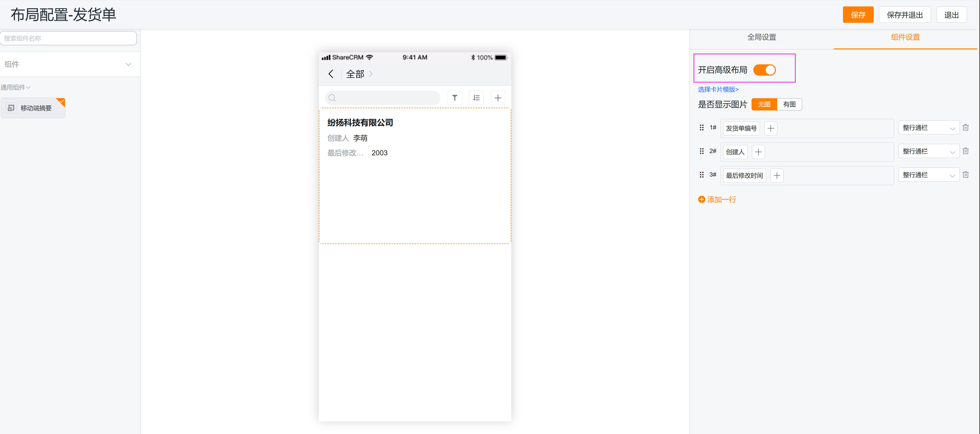Click the drag handle of row 2#
The height and width of the screenshot is (434, 980).
(x=702, y=151)
